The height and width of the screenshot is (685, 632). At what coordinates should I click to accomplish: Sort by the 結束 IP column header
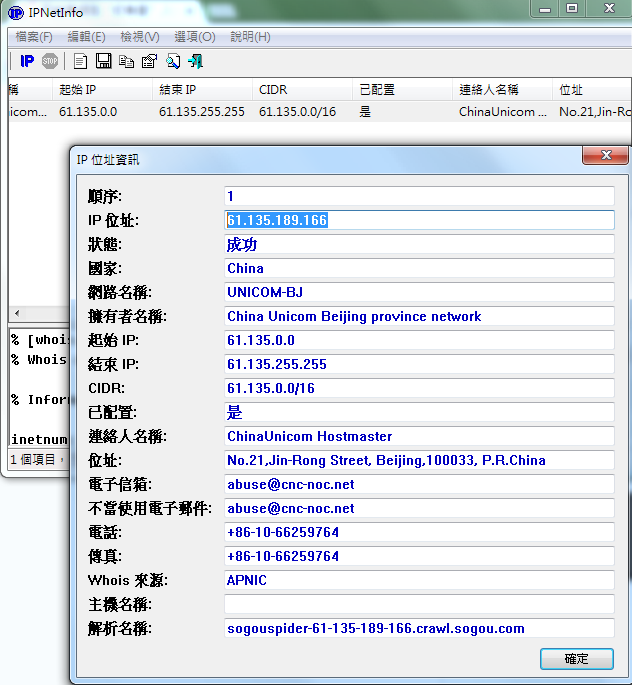click(202, 90)
